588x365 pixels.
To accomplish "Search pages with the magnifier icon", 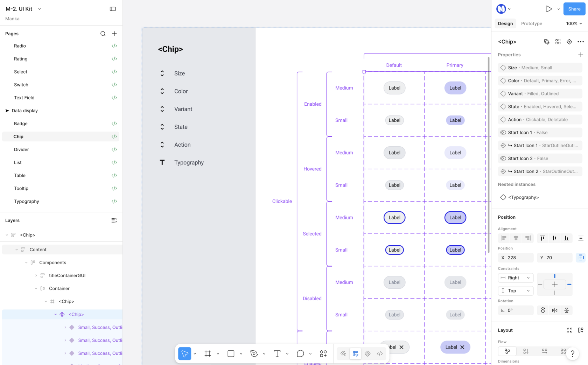I will (x=103, y=34).
